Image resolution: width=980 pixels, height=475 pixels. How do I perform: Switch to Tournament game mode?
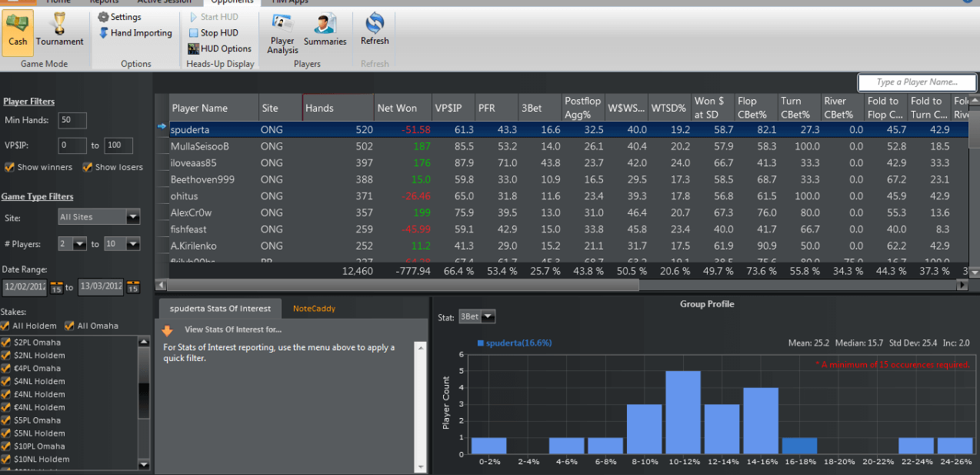tap(59, 32)
